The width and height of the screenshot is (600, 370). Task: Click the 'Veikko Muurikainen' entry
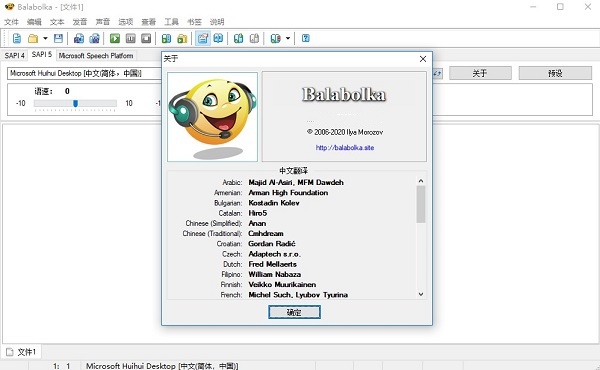[x=282, y=284]
